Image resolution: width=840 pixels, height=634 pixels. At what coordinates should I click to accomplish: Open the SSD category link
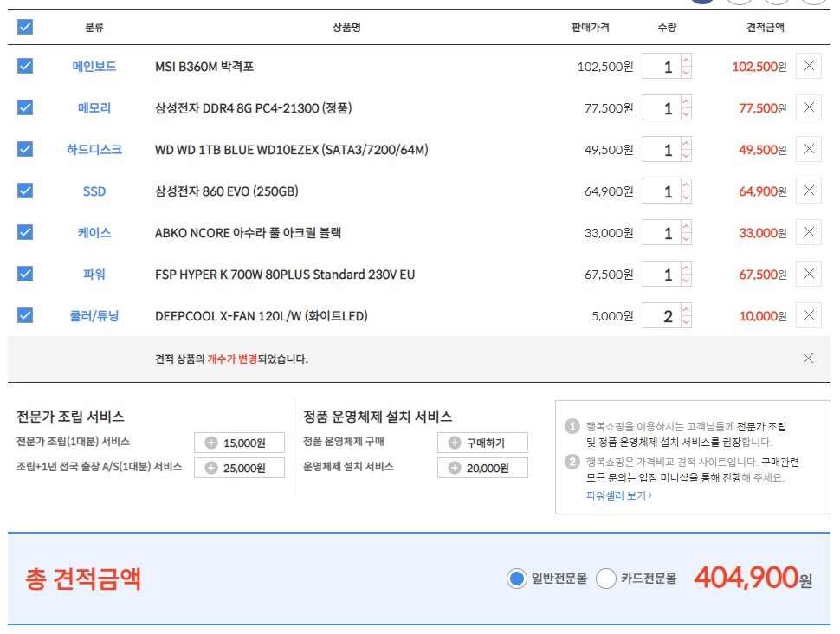pos(94,191)
